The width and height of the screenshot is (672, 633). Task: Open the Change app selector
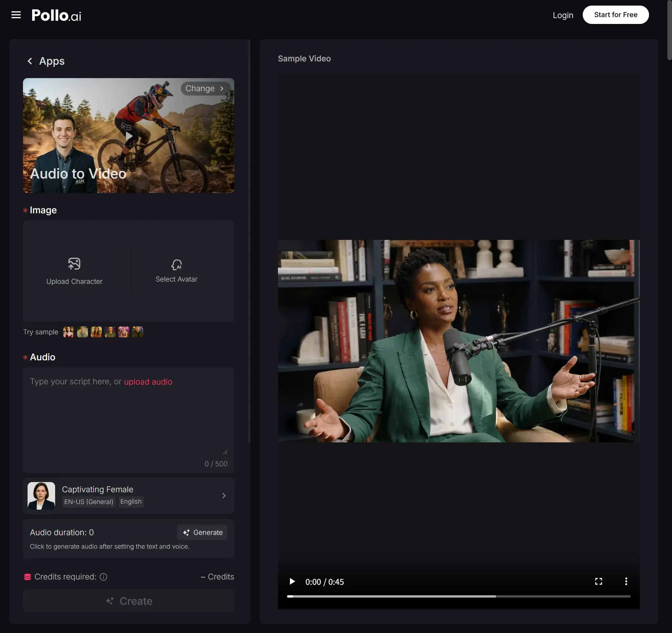[x=205, y=89]
